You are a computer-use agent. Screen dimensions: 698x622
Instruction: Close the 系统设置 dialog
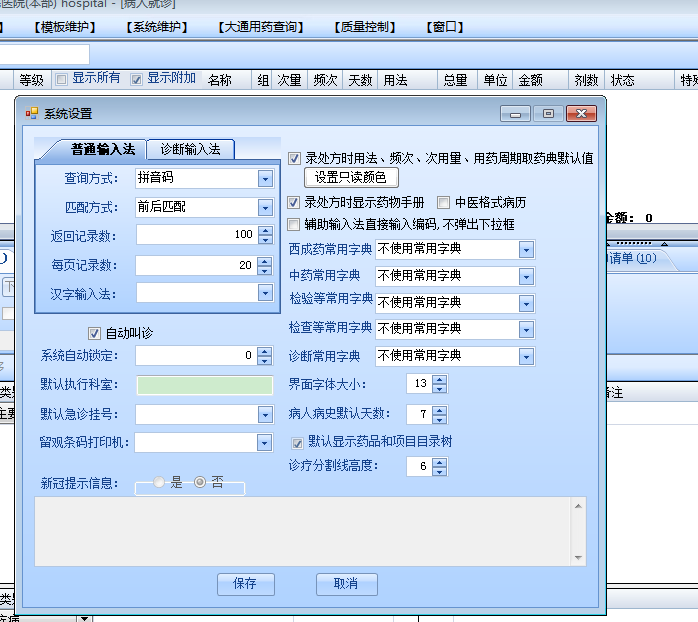tap(581, 114)
